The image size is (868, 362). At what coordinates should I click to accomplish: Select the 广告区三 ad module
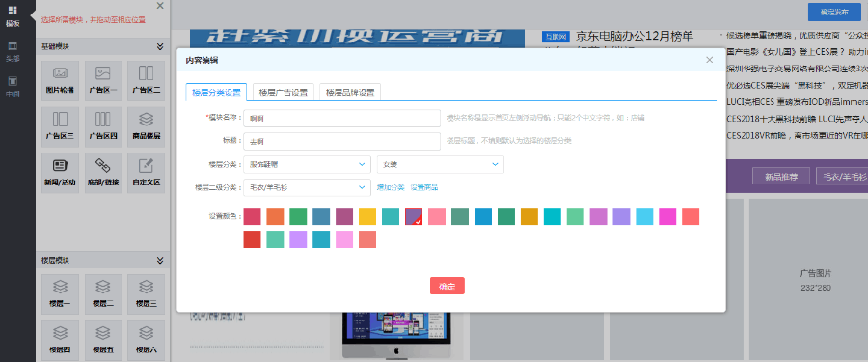click(60, 127)
